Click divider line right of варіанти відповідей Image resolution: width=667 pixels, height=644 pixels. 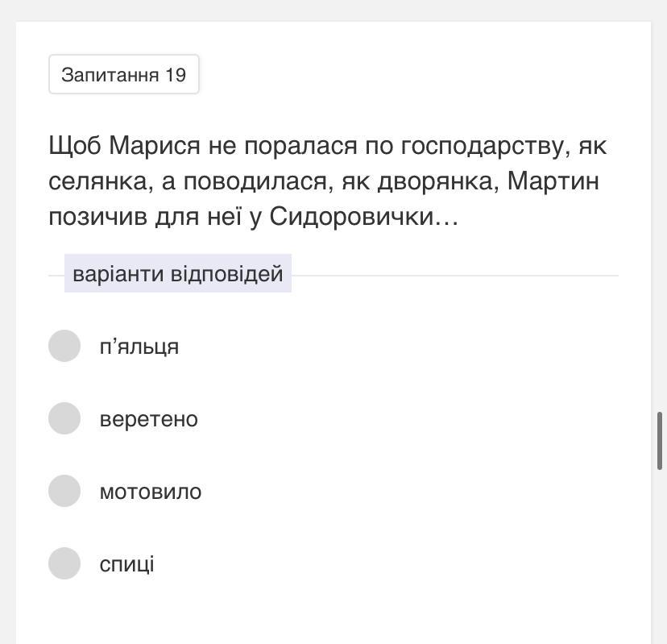[454, 276]
